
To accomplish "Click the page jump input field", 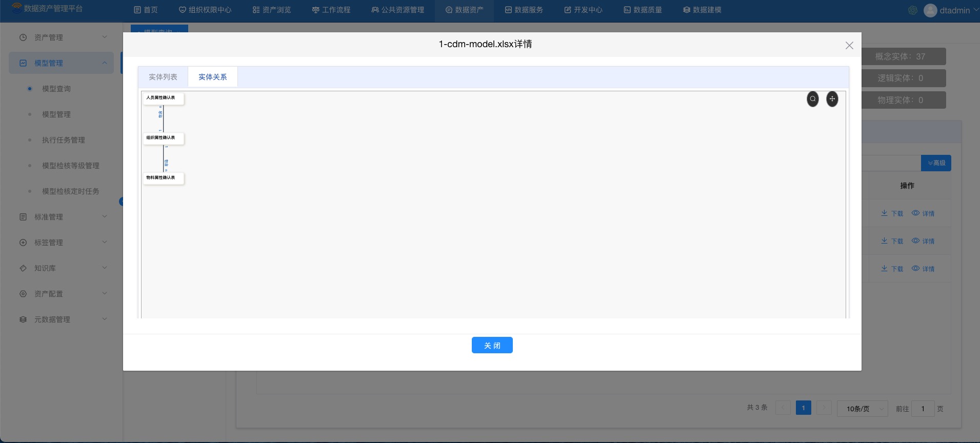I will [923, 409].
